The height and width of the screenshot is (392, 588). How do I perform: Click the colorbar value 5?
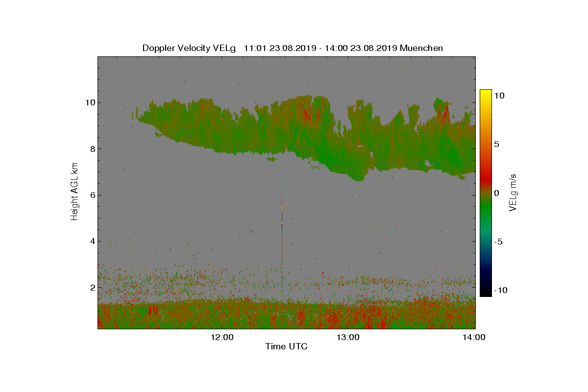click(496, 145)
